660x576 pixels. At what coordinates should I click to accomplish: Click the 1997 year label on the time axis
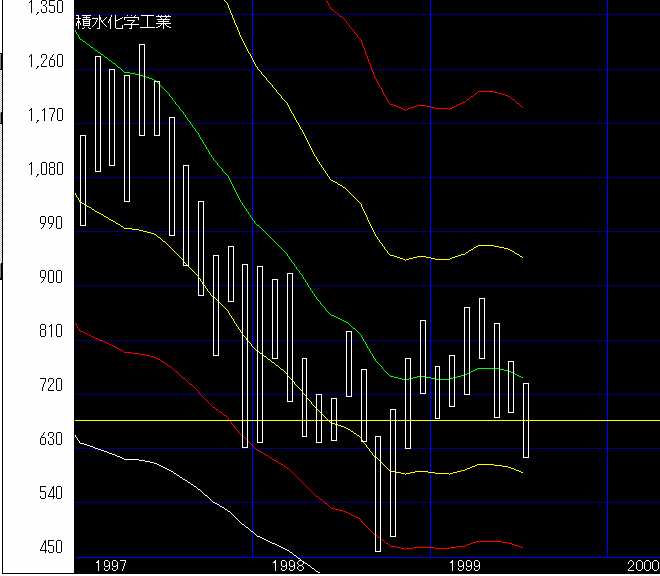[110, 565]
